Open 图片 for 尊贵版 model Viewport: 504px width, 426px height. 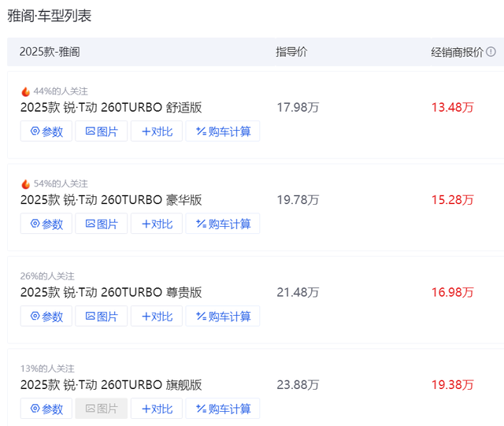tap(102, 316)
